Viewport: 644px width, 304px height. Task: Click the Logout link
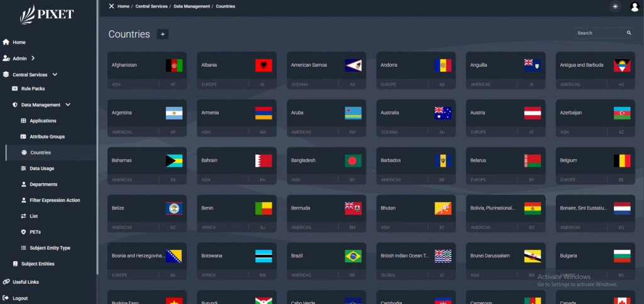point(20,298)
